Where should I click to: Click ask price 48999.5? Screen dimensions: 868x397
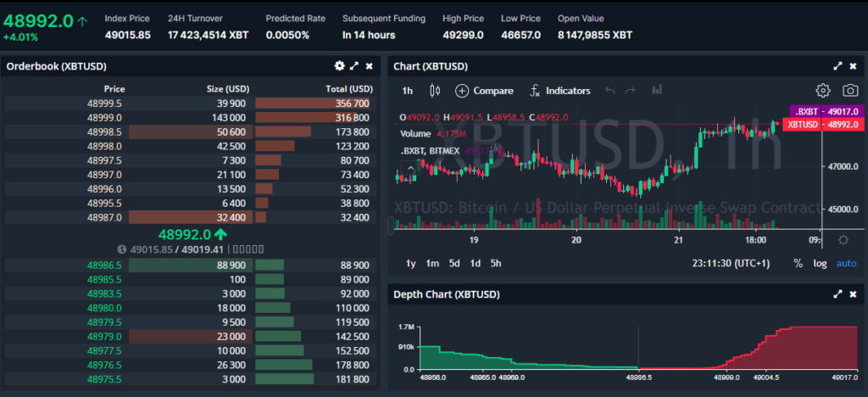pyautogui.click(x=104, y=103)
